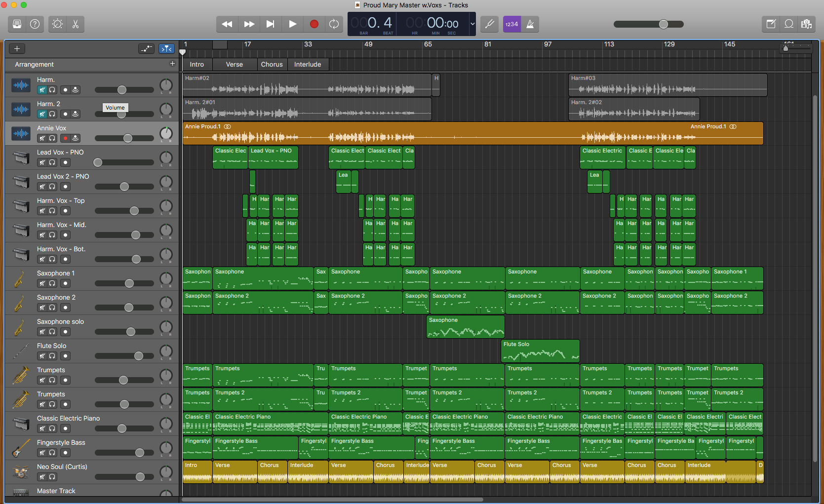This screenshot has height=504, width=824.
Task: Disable record enable on Annie Vox
Action: click(x=65, y=138)
